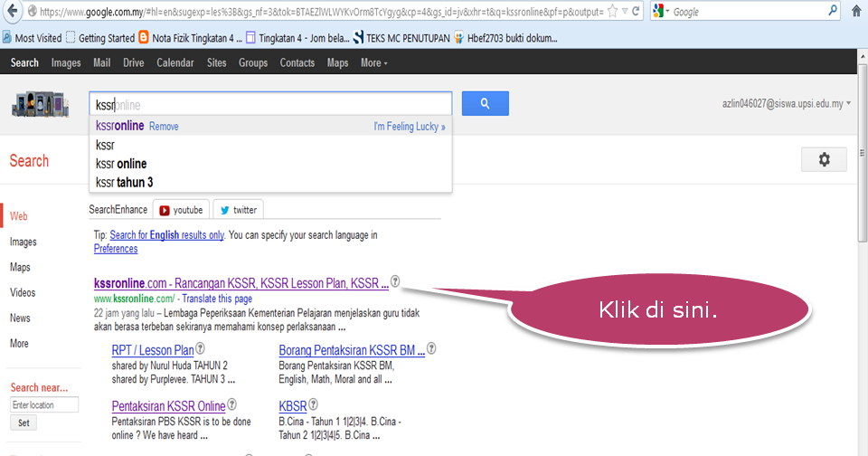
Task: Open the search engine selector dropdown
Action: point(661,11)
